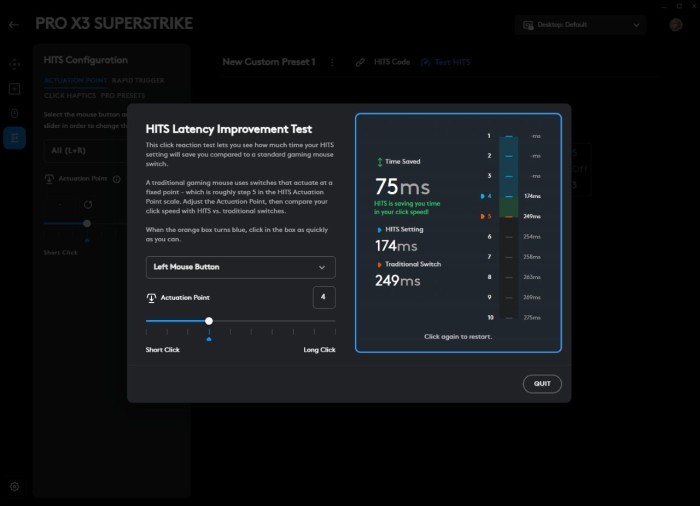Click the sensitivity crosshair sidebar icon
Screen dimensions: 700x506
pyautogui.click(x=14, y=64)
